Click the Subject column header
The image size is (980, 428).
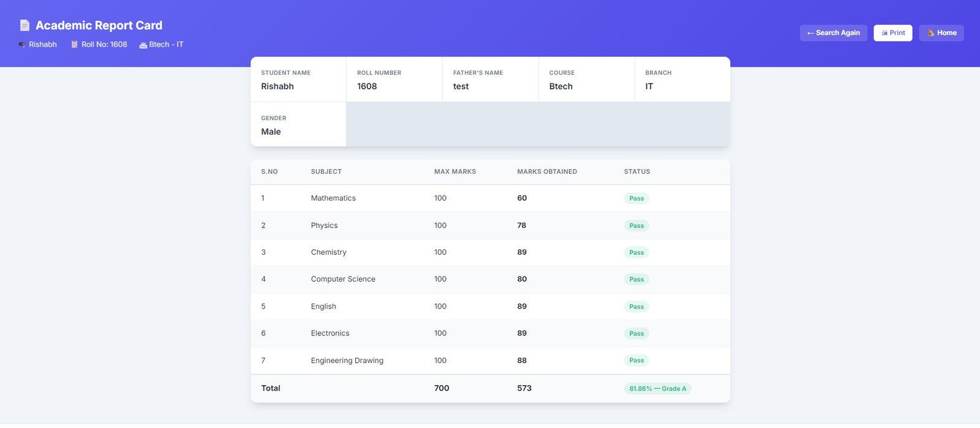pos(326,172)
